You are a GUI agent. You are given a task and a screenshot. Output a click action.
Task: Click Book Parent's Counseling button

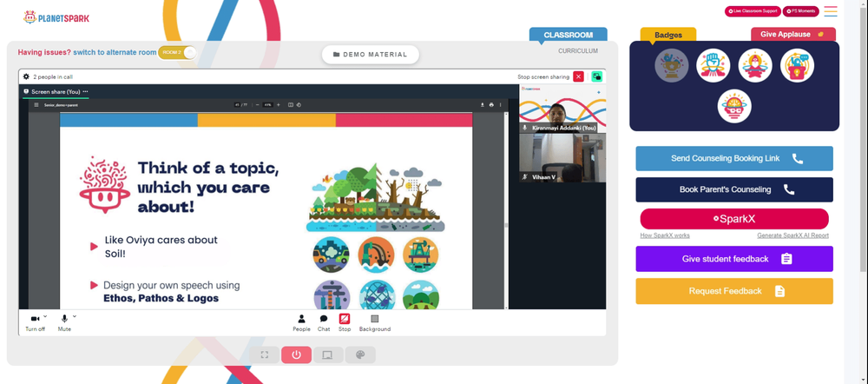[x=734, y=189]
